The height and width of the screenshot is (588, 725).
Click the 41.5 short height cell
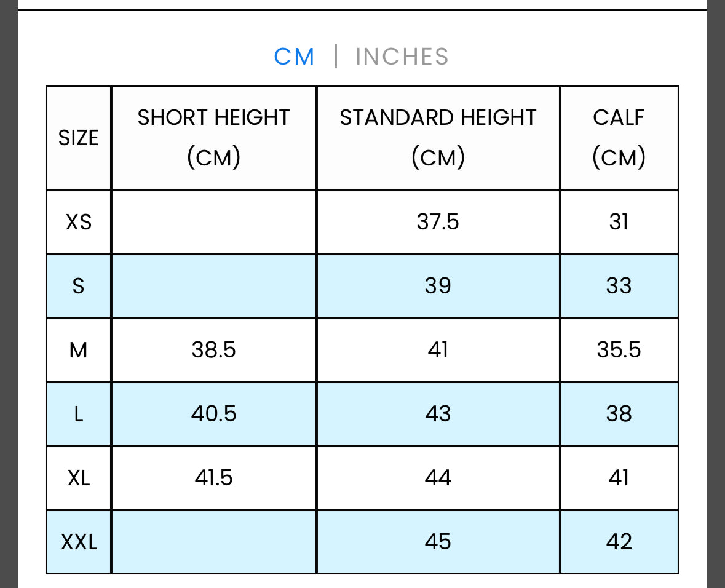[213, 478]
